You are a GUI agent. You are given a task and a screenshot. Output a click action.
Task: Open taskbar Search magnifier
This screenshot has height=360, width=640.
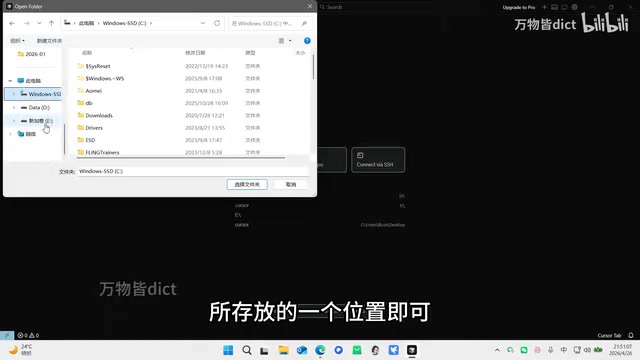click(x=247, y=350)
